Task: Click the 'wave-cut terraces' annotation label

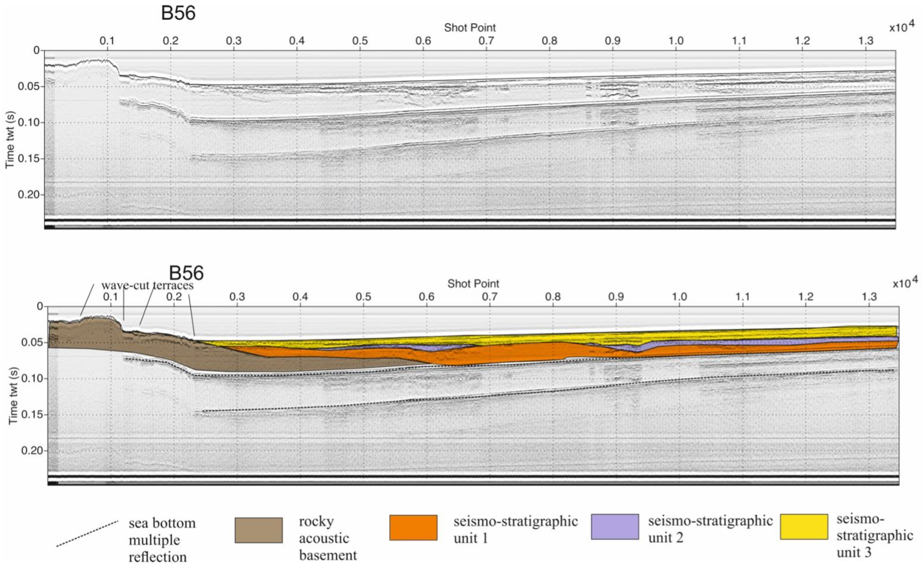Action: pos(147,285)
